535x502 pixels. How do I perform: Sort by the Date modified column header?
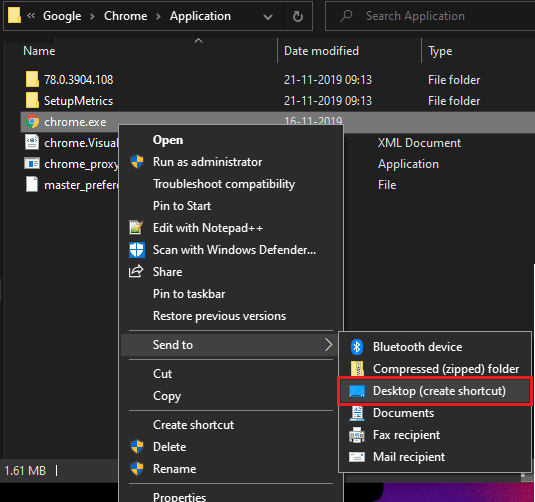click(321, 51)
